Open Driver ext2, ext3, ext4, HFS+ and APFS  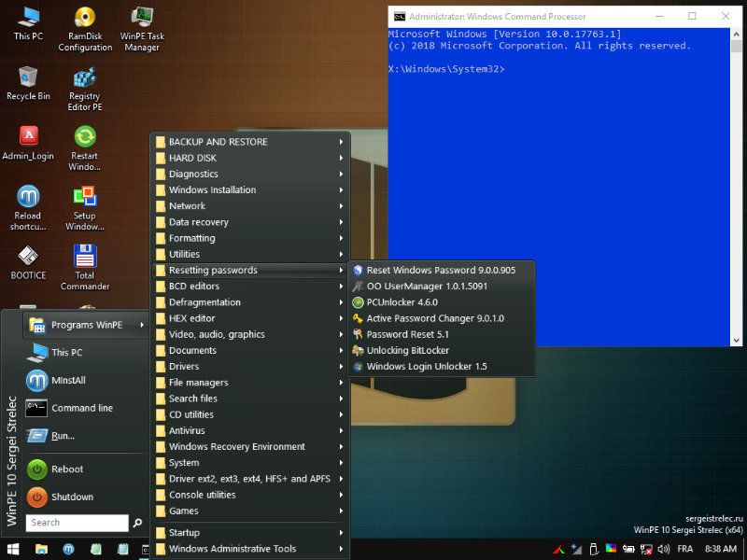tap(250, 479)
